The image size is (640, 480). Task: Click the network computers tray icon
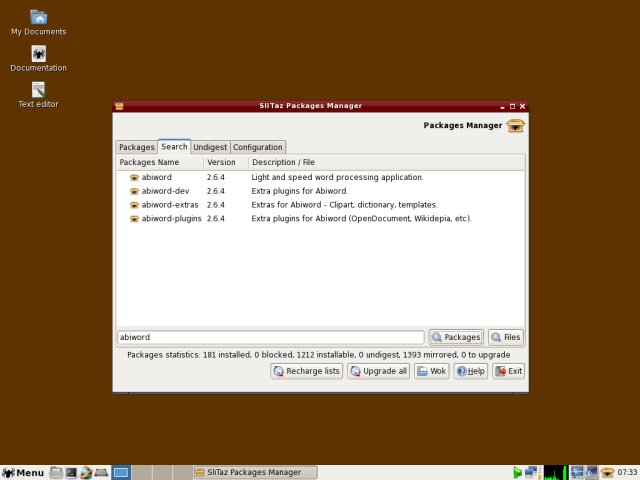point(531,472)
